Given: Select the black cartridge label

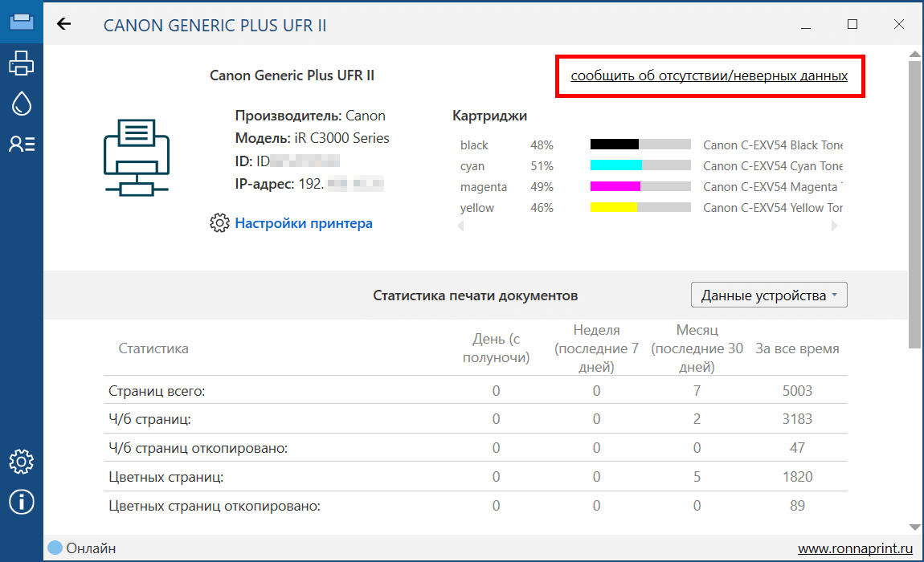Looking at the screenshot, I should [x=474, y=145].
